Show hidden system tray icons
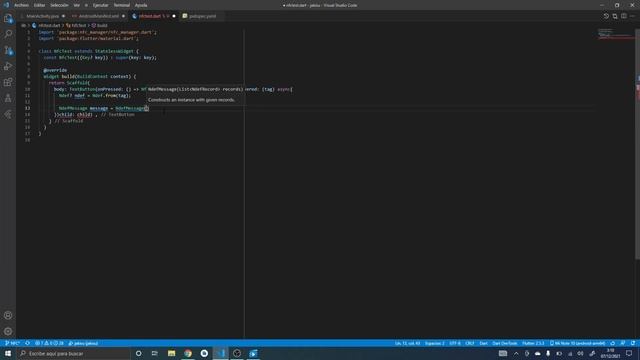The width and height of the screenshot is (640, 360). [516, 353]
